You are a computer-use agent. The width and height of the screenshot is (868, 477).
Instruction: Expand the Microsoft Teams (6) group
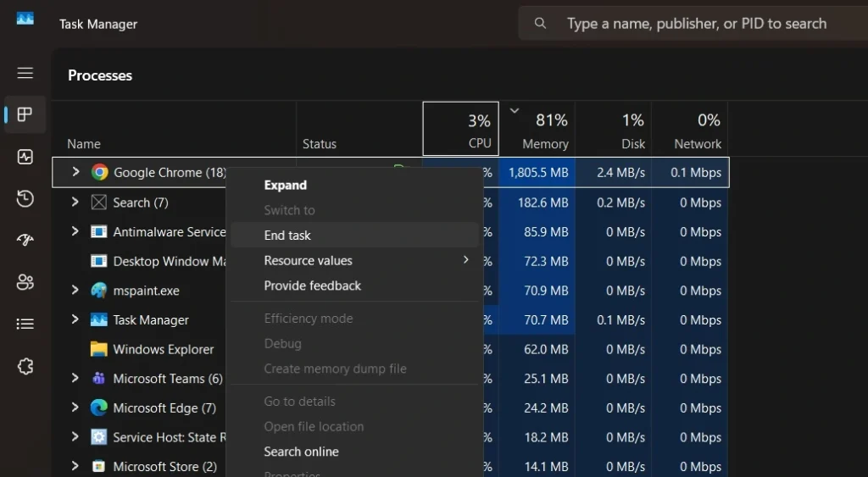tap(75, 378)
